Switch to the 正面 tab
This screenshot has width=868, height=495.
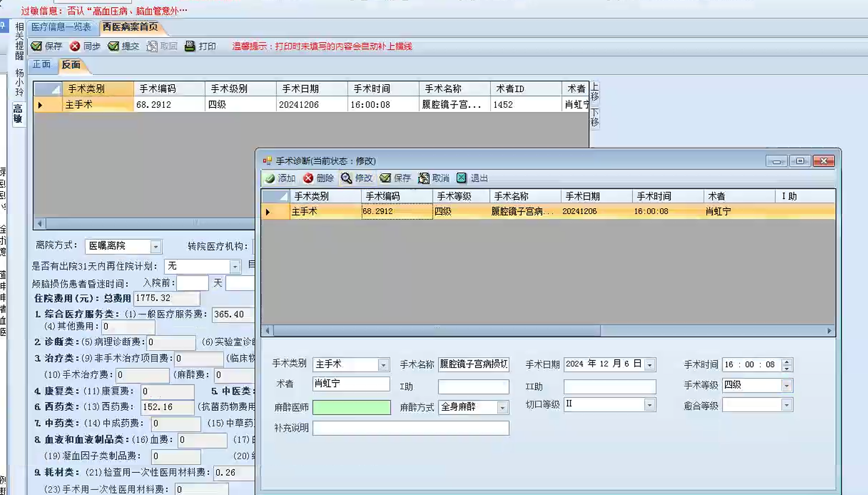[42, 64]
